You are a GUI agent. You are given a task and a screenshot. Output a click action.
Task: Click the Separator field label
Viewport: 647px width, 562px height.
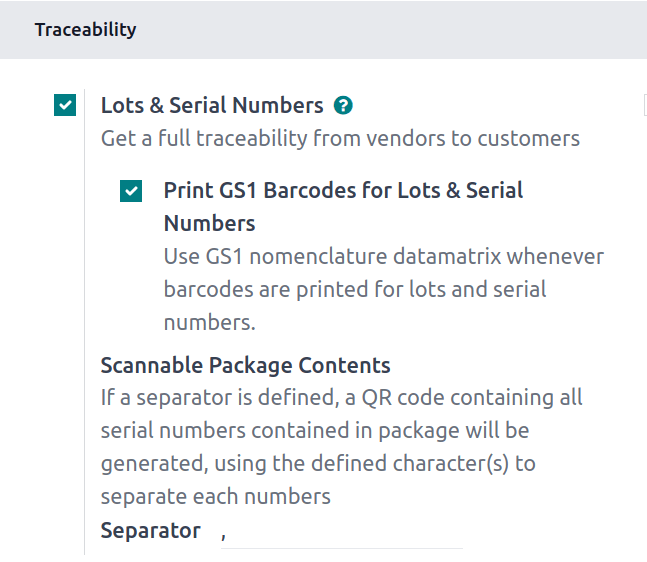(x=150, y=531)
